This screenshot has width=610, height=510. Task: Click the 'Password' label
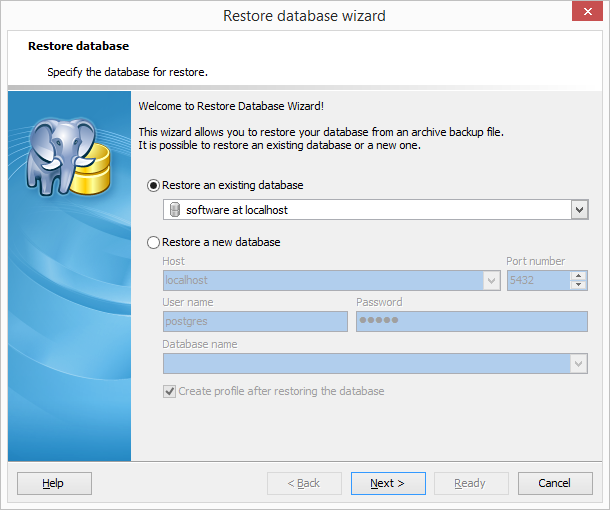[x=379, y=302]
